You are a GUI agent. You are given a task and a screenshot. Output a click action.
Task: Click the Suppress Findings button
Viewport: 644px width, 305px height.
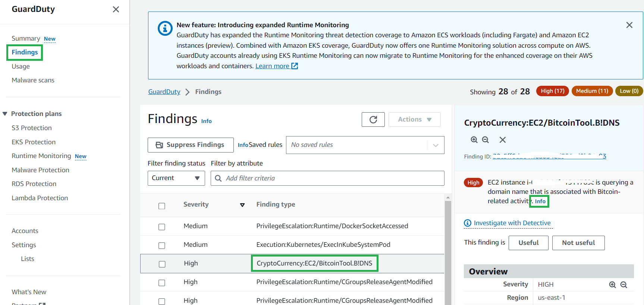[x=191, y=145]
